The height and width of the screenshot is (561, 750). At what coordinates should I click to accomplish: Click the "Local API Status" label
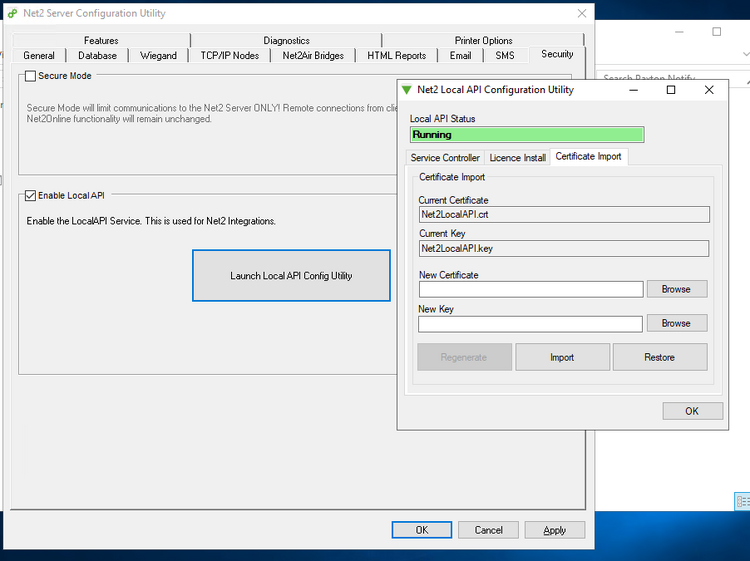tap(442, 119)
